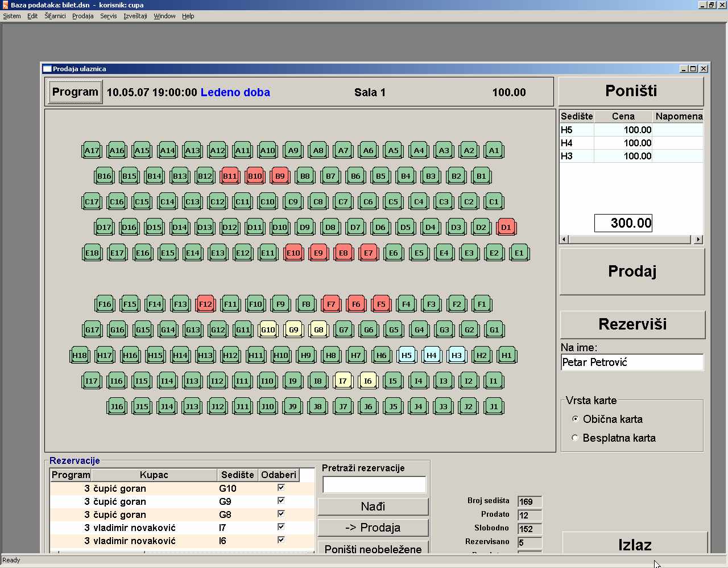Untick Odaberi checkbox for reservation G9
Image resolution: width=728 pixels, height=568 pixels.
click(281, 501)
